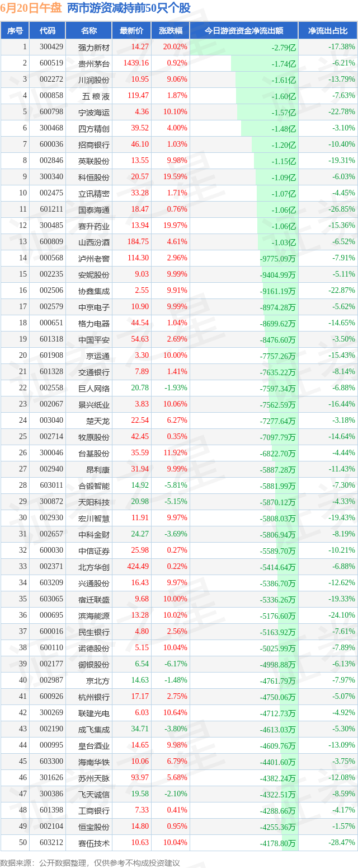This screenshot has height=868, width=358.
Task: Click the title 两市游资减持前50只个股
Action: pyautogui.click(x=129, y=8)
